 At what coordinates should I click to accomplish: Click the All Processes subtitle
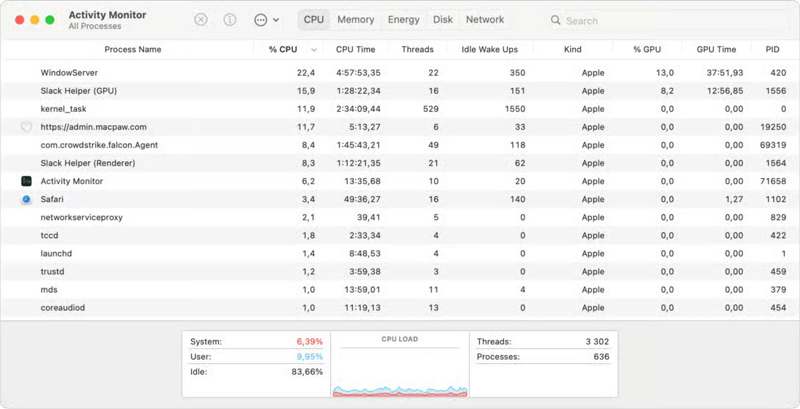(95, 26)
